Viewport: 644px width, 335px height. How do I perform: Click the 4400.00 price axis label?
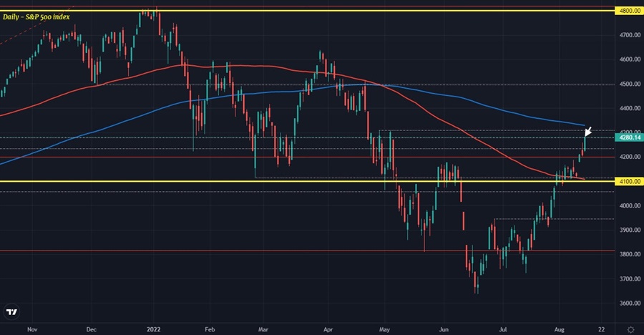pos(630,108)
